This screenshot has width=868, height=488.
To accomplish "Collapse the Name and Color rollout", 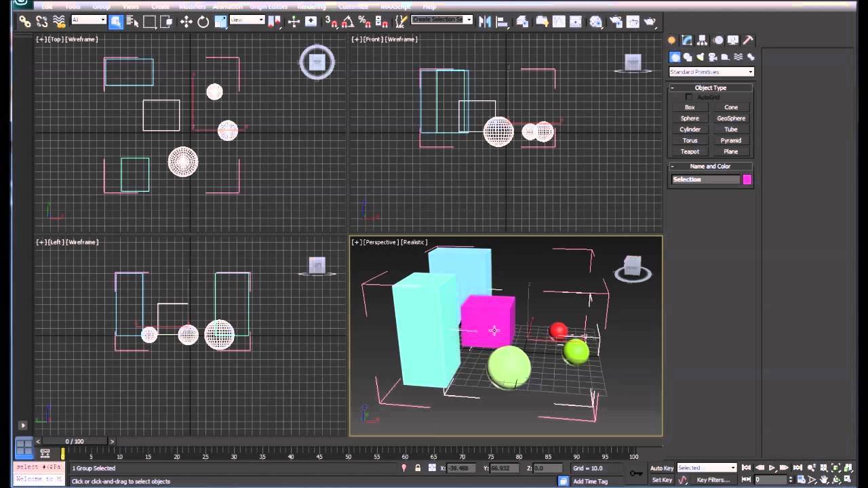I will 711,166.
